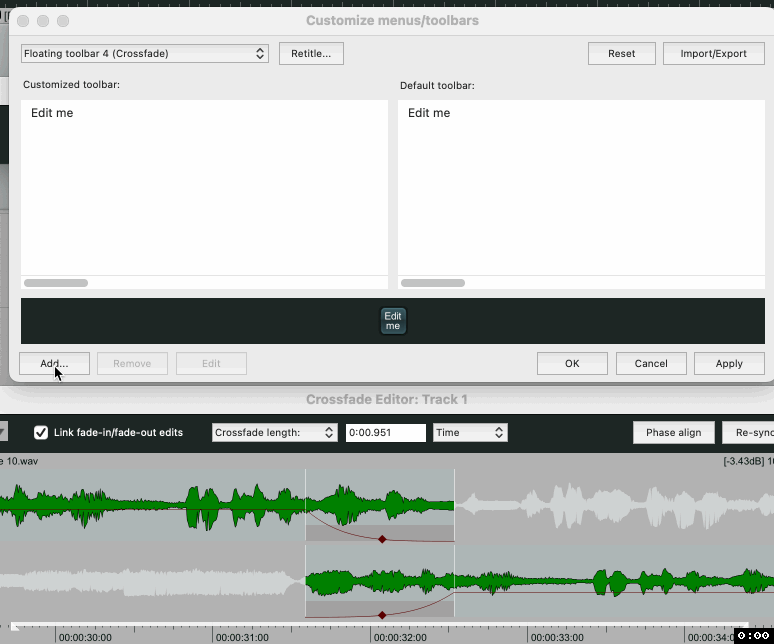Select 'Edit me' in Customized toolbar list
The image size is (774, 644).
(52, 113)
